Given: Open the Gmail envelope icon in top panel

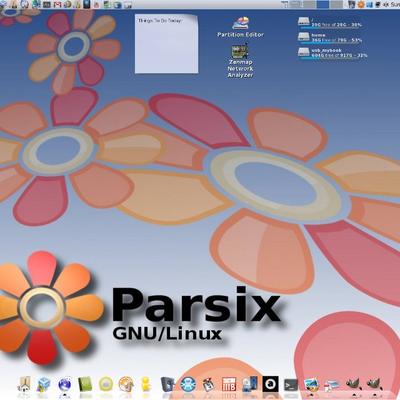Looking at the screenshot, I should click(x=58, y=4).
